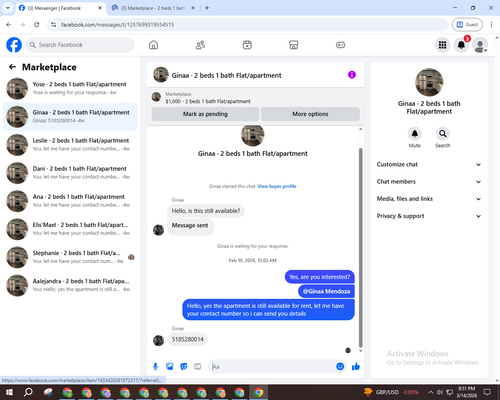Open Ana conversation in the list
The width and height of the screenshot is (500, 400).
tap(70, 201)
